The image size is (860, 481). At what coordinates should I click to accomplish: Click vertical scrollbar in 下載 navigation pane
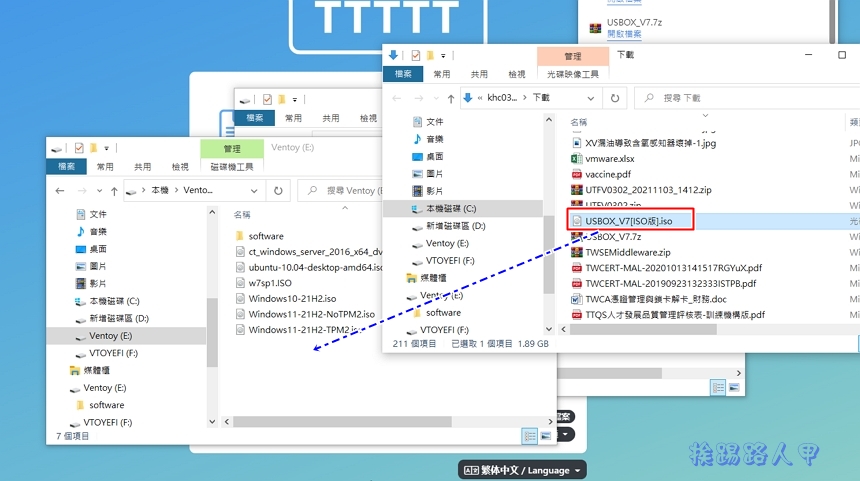pyautogui.click(x=548, y=255)
